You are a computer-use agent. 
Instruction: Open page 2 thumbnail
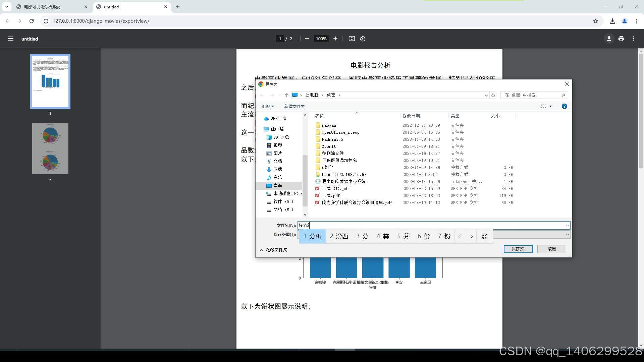click(x=50, y=149)
